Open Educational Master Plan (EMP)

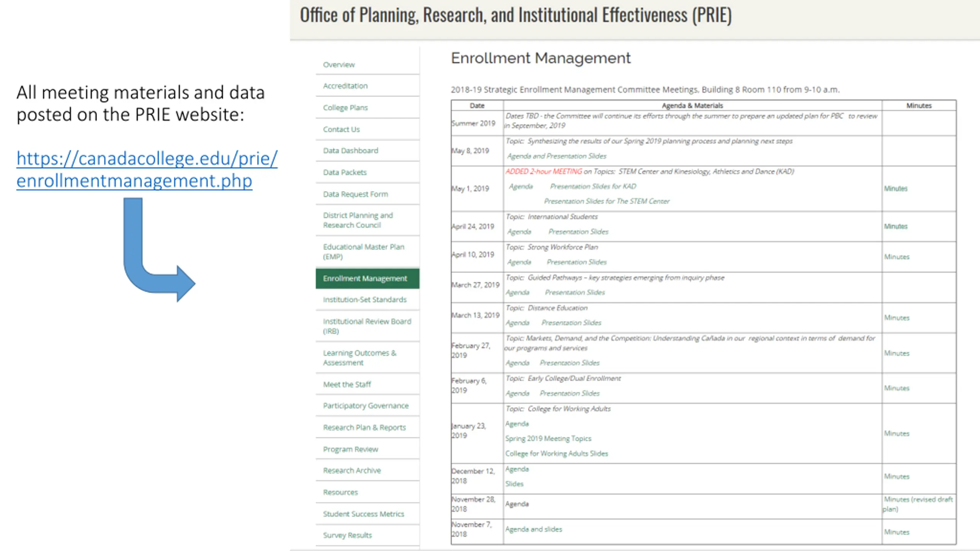point(364,252)
